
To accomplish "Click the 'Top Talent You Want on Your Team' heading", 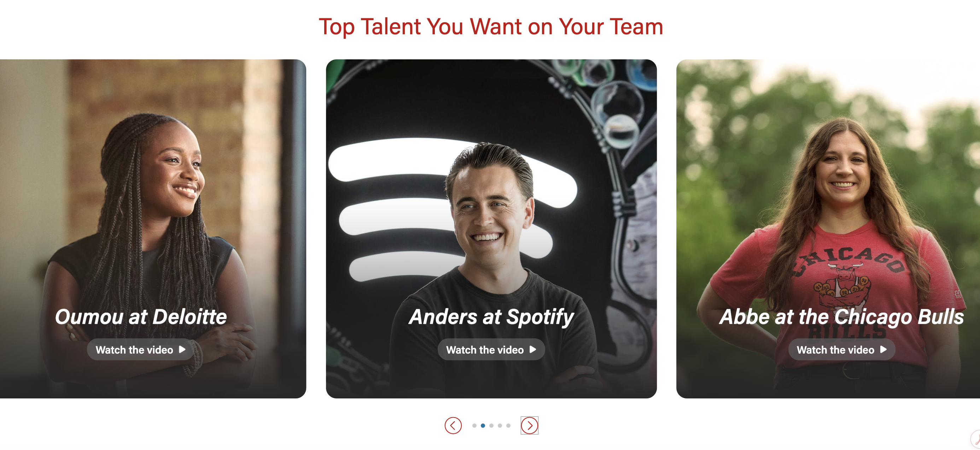I will (x=491, y=26).
